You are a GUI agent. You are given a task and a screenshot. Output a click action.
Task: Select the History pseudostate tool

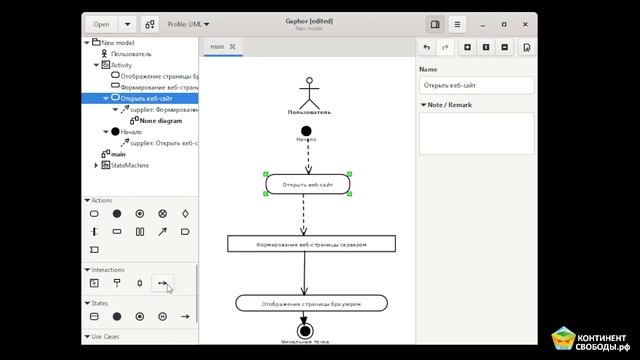162,316
